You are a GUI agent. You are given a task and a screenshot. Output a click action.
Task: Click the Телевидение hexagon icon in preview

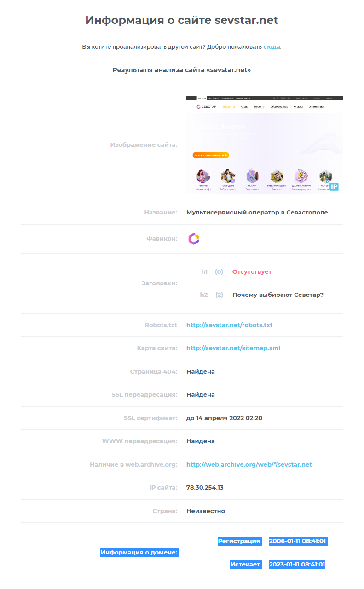(x=228, y=176)
